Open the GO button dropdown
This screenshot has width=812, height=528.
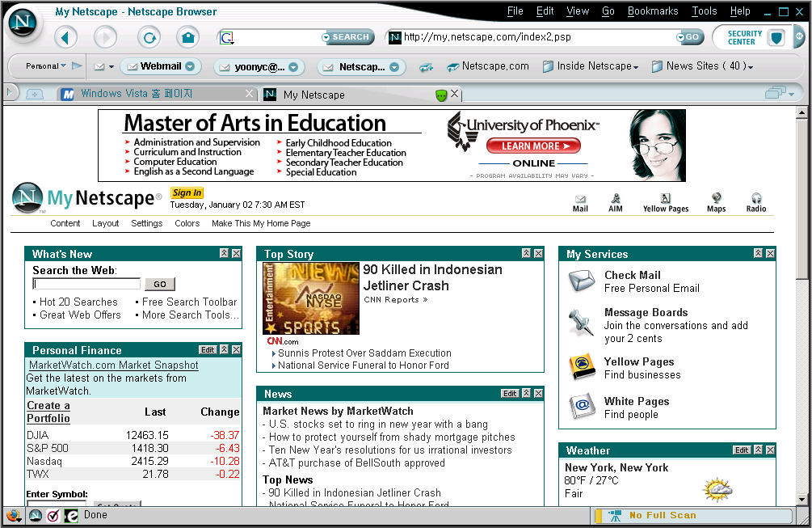680,37
